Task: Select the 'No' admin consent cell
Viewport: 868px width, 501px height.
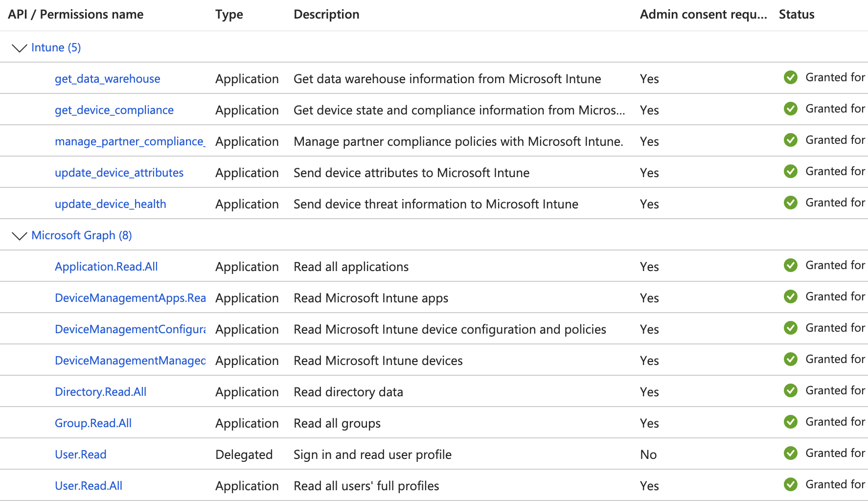Action: tap(648, 455)
